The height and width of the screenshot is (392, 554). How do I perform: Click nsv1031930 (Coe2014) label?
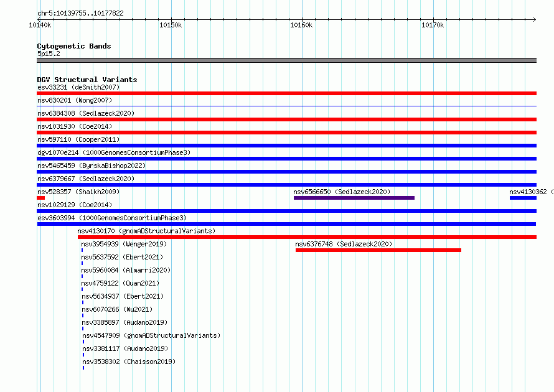click(x=75, y=126)
